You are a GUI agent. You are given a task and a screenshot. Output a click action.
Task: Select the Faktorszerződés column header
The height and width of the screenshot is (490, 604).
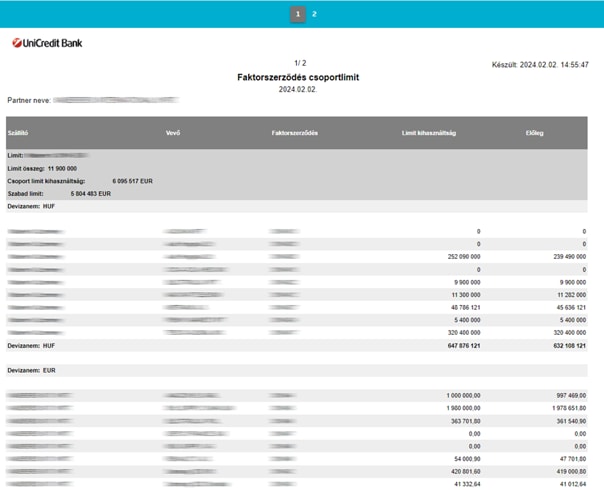(294, 133)
